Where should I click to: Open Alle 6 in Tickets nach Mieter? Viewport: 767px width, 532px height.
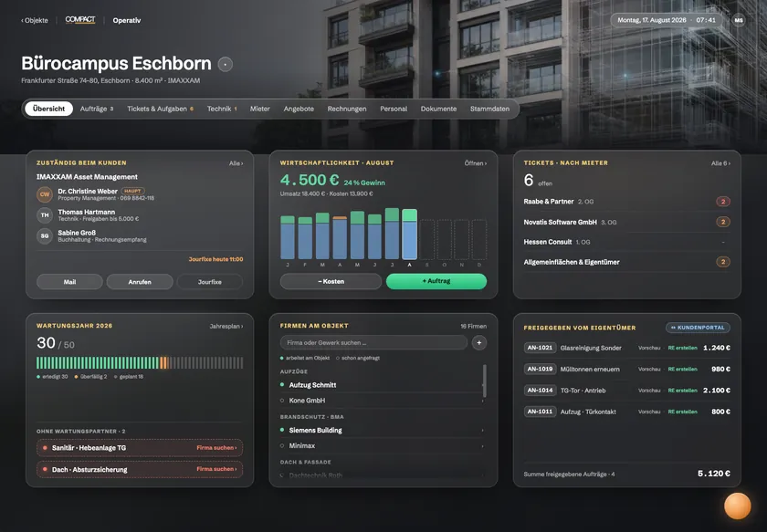coord(720,163)
